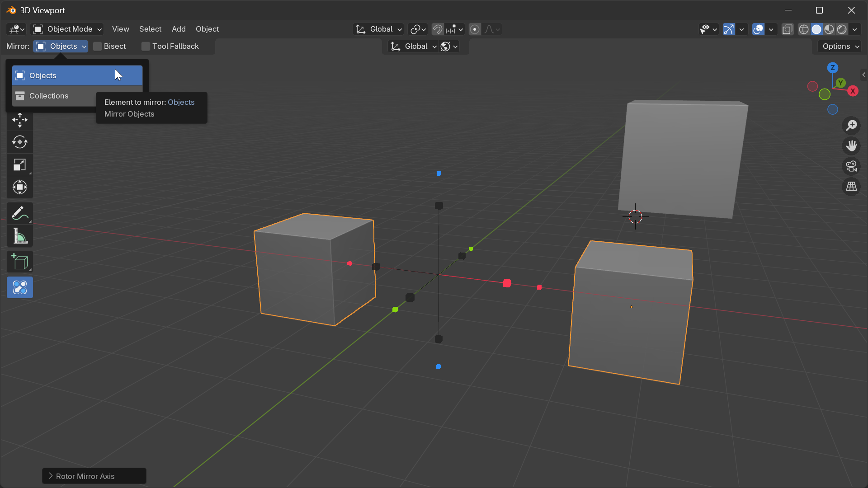
Task: Select the Move tool
Action: pos(19,120)
